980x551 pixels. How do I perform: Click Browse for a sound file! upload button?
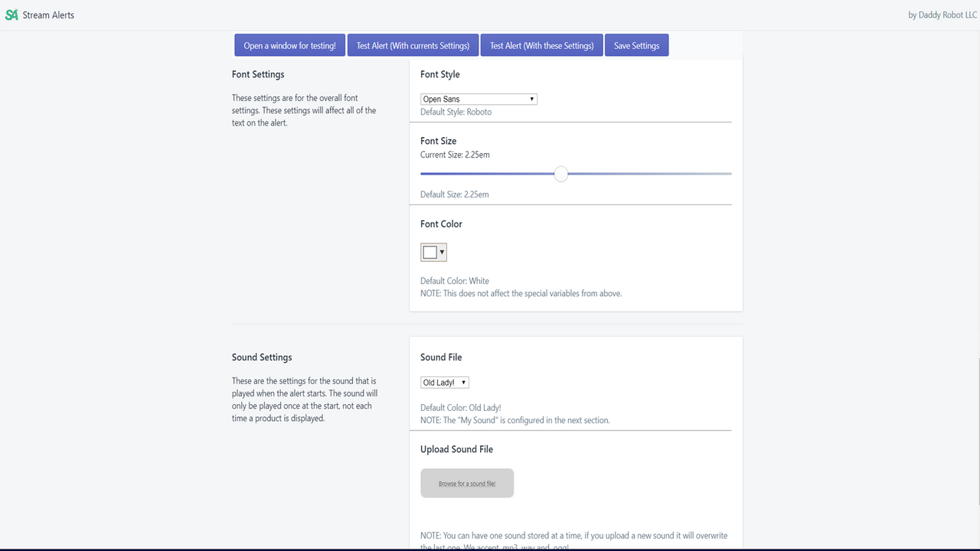click(x=467, y=483)
